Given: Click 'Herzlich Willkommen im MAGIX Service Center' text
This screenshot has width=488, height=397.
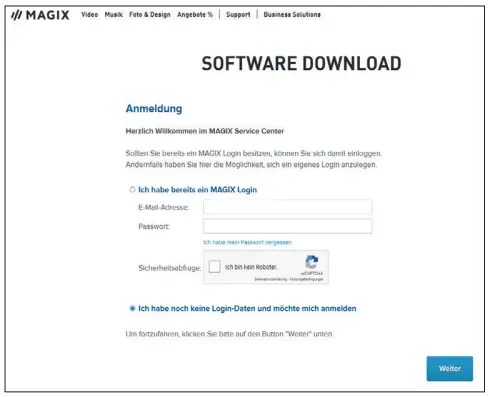Looking at the screenshot, I should coord(205,131).
